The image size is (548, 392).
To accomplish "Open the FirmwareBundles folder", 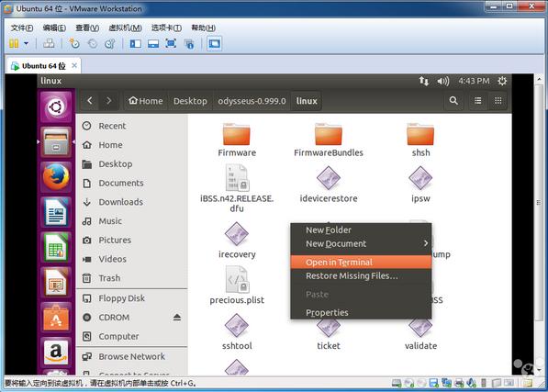I will [329, 140].
